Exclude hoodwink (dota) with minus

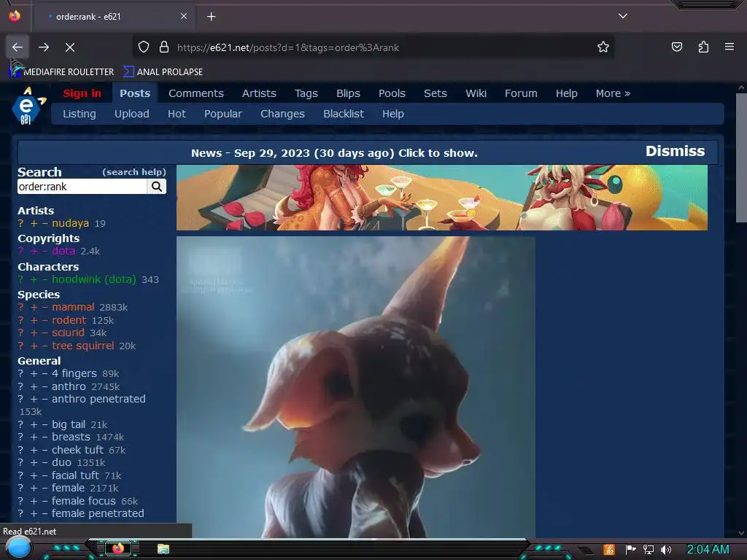click(44, 279)
